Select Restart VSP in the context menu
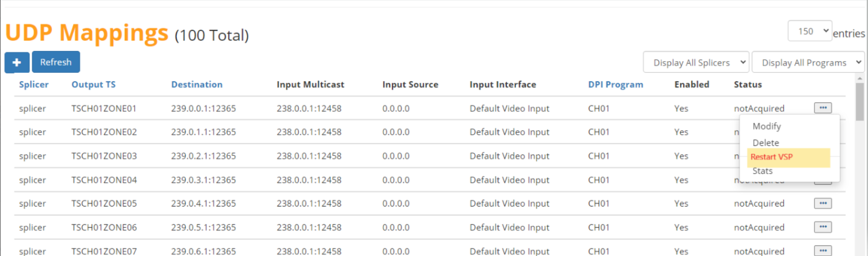The image size is (868, 256). [772, 157]
